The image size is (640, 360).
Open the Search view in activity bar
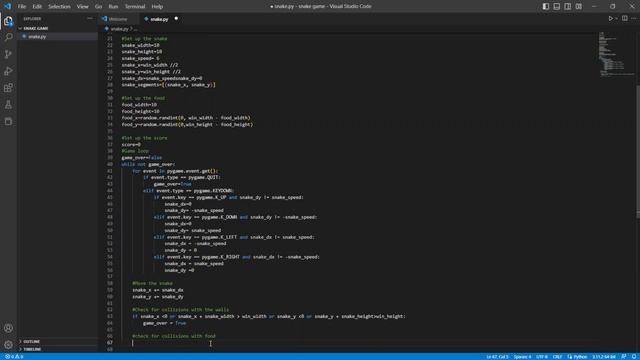[x=8, y=38]
